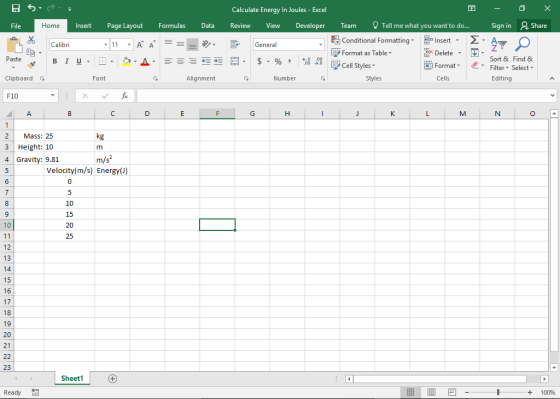Adjust the zoom slider handle

click(x=498, y=392)
